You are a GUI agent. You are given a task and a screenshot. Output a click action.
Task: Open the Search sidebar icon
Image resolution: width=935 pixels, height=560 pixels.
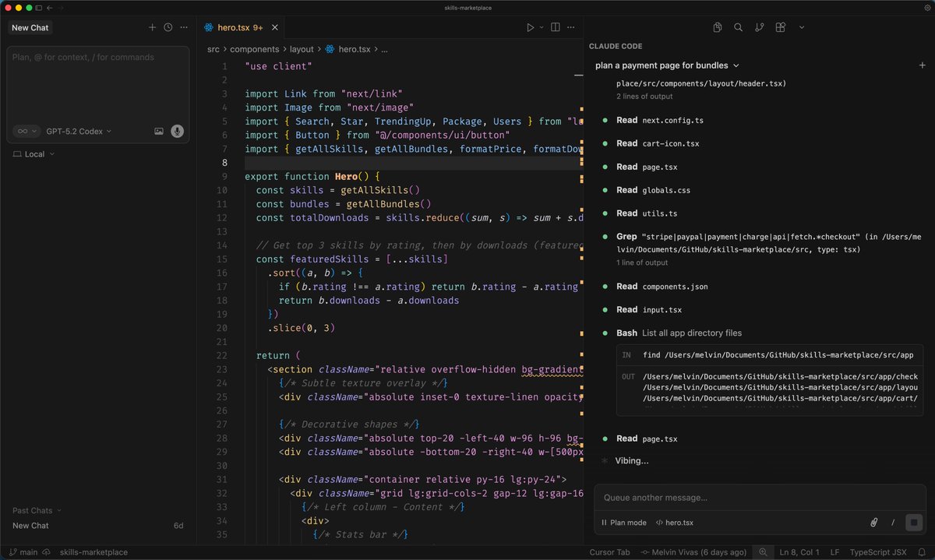pos(738,27)
